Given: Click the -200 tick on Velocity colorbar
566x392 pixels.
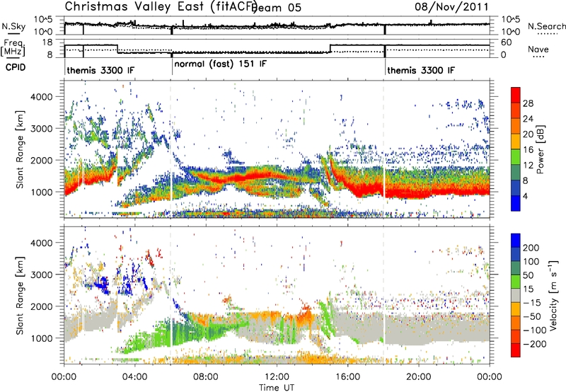Looking at the screenshot, I should (533, 344).
